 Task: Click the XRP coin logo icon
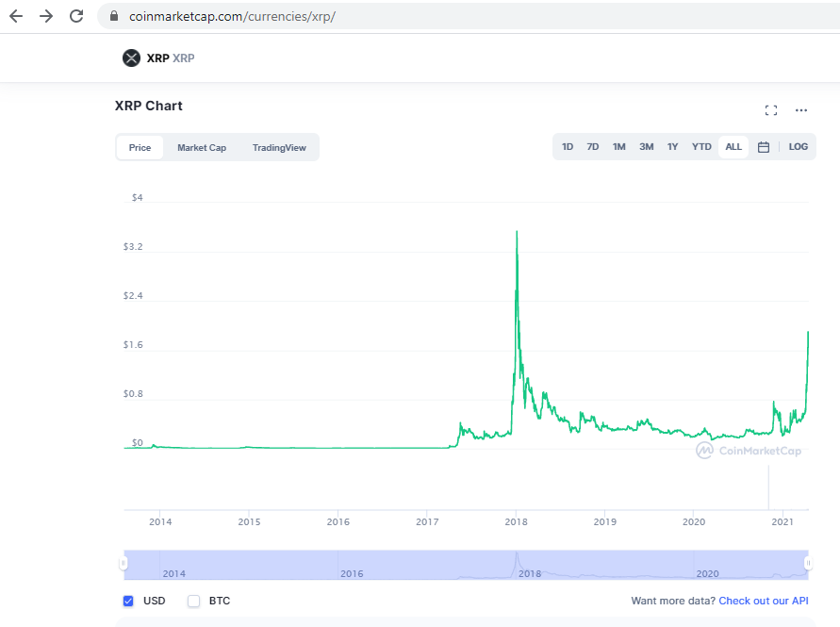click(x=131, y=58)
